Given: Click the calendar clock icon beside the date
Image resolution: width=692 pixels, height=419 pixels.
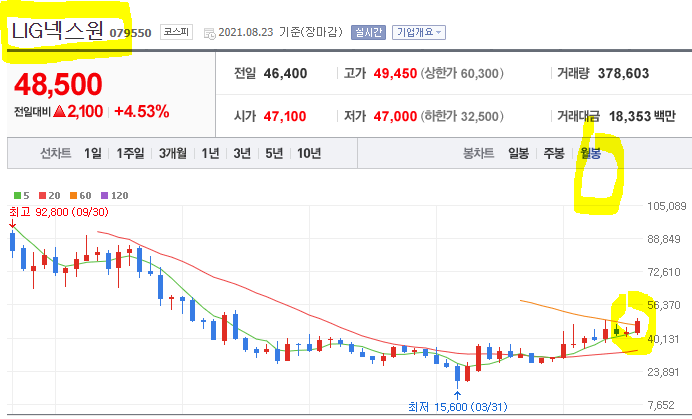Looking at the screenshot, I should pyautogui.click(x=209, y=33).
